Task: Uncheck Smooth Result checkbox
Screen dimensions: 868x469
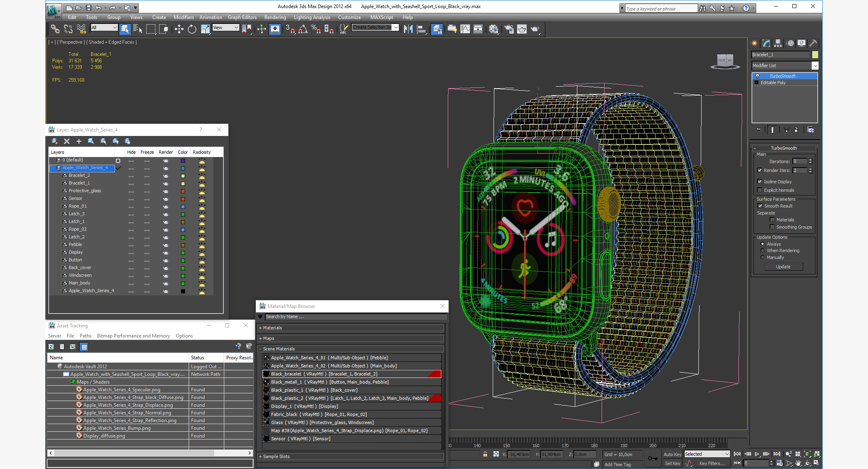Action: (x=760, y=206)
